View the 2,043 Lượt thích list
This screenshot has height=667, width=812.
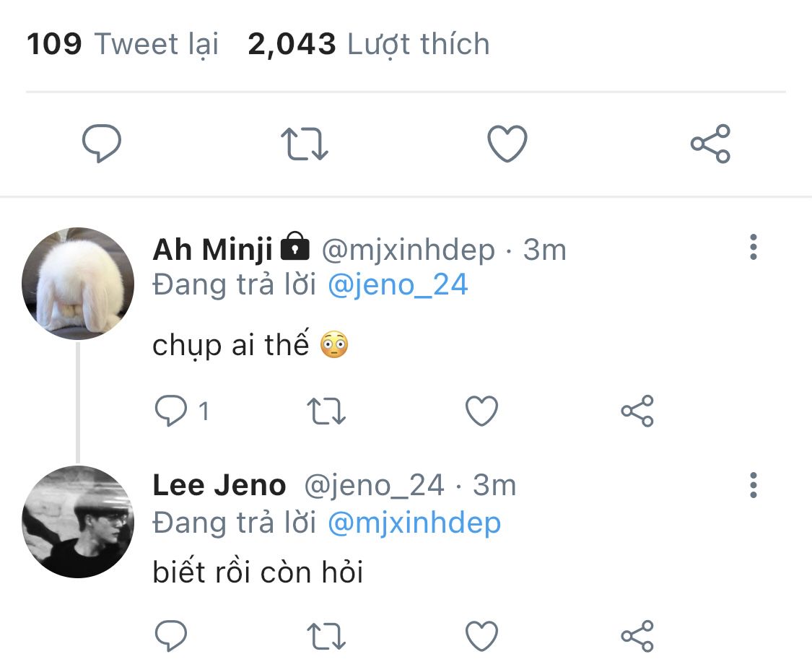(x=368, y=45)
